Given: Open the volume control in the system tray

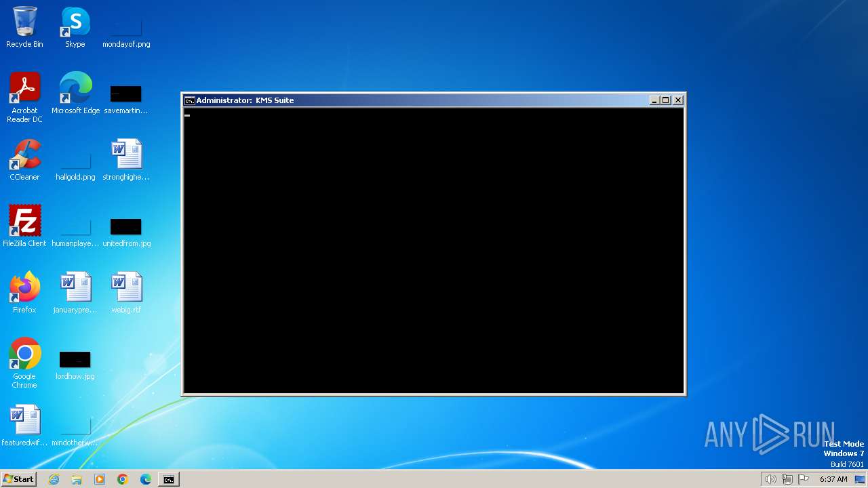Looking at the screenshot, I should coord(771,479).
